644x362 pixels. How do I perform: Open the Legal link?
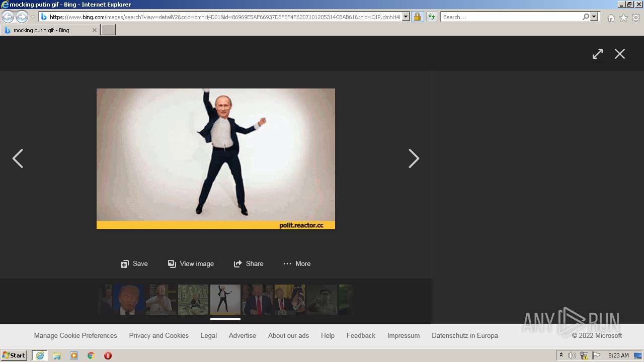209,335
